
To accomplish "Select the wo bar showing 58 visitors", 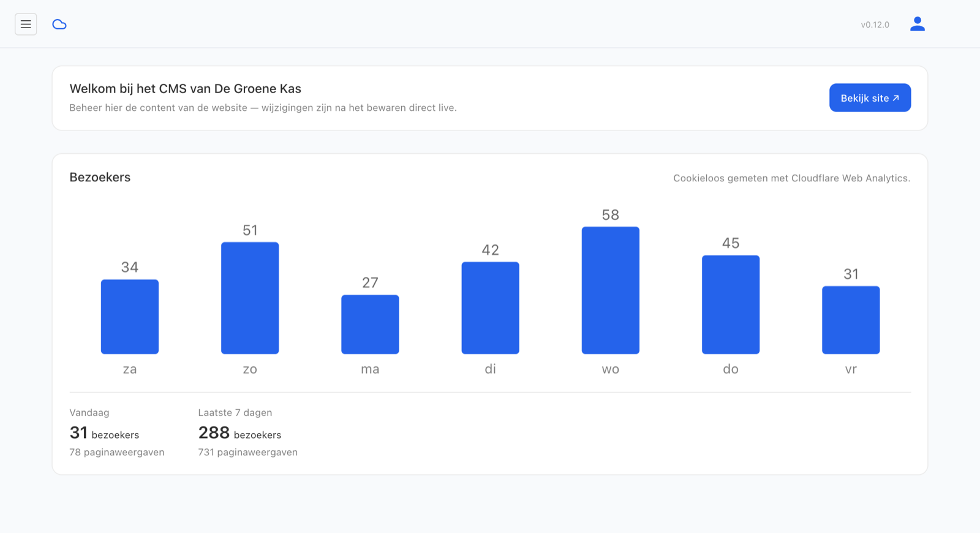I will coord(611,290).
